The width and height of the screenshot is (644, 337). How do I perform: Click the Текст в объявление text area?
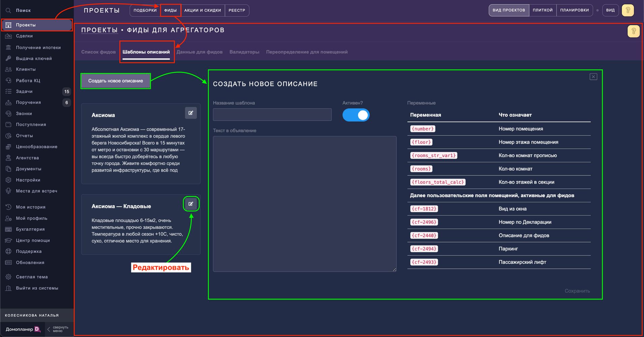click(305, 204)
